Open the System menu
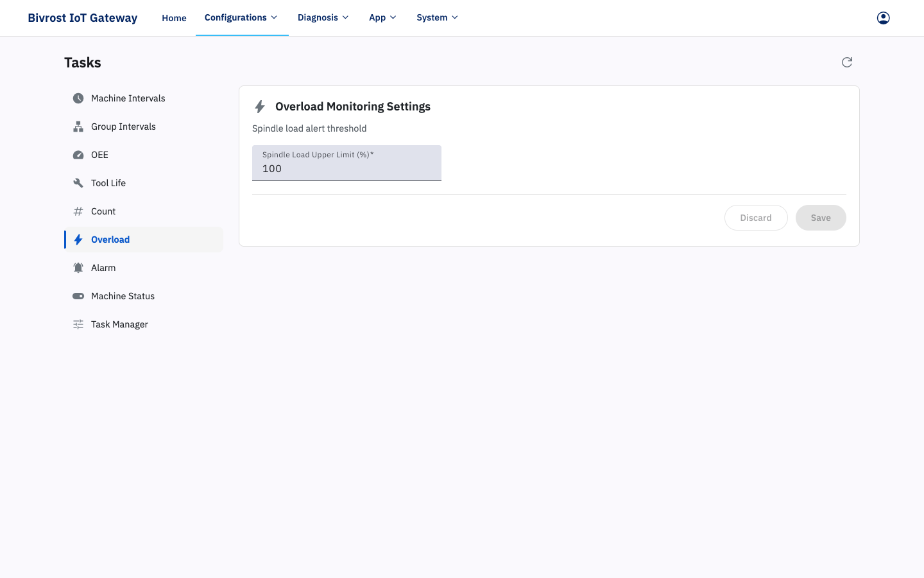 [x=438, y=18]
